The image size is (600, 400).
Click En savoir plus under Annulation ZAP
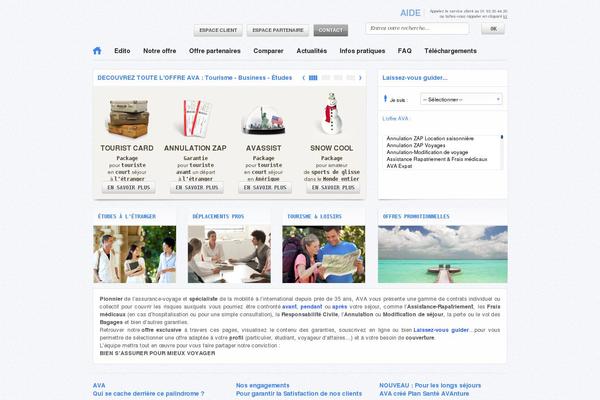pos(197,188)
